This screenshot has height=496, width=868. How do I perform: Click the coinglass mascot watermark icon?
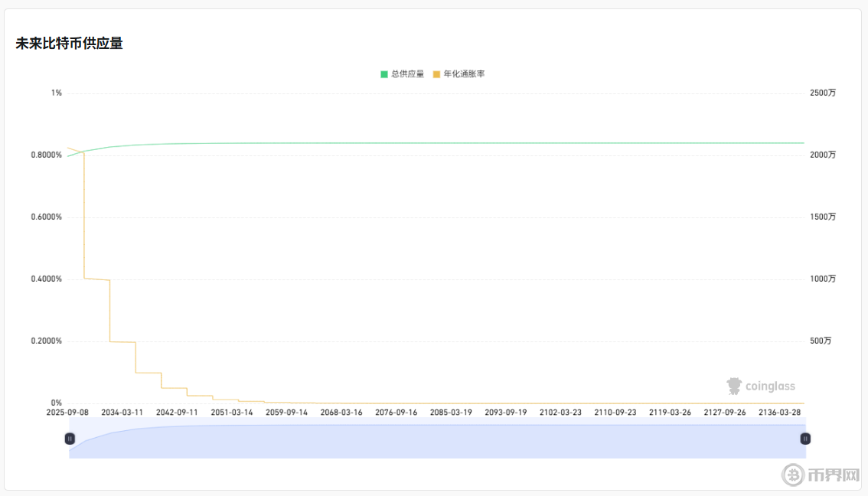[734, 386]
